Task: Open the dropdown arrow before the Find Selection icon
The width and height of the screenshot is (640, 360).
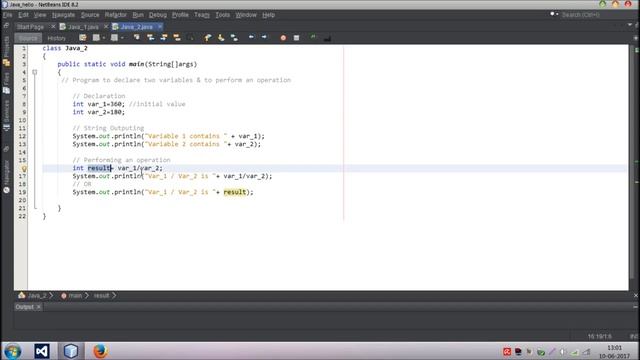Action: (122, 38)
